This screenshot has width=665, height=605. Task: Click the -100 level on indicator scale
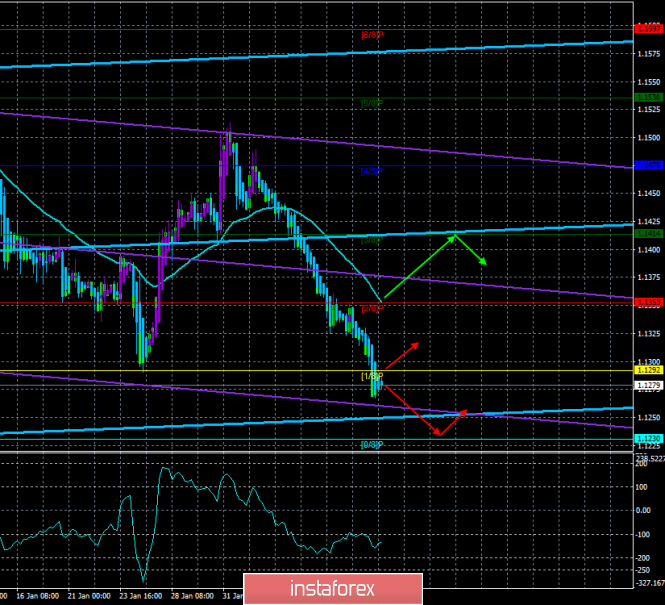[x=642, y=534]
